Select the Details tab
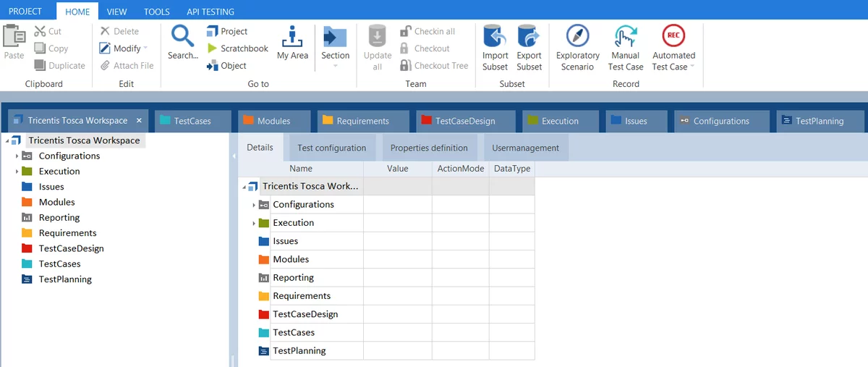 [260, 147]
